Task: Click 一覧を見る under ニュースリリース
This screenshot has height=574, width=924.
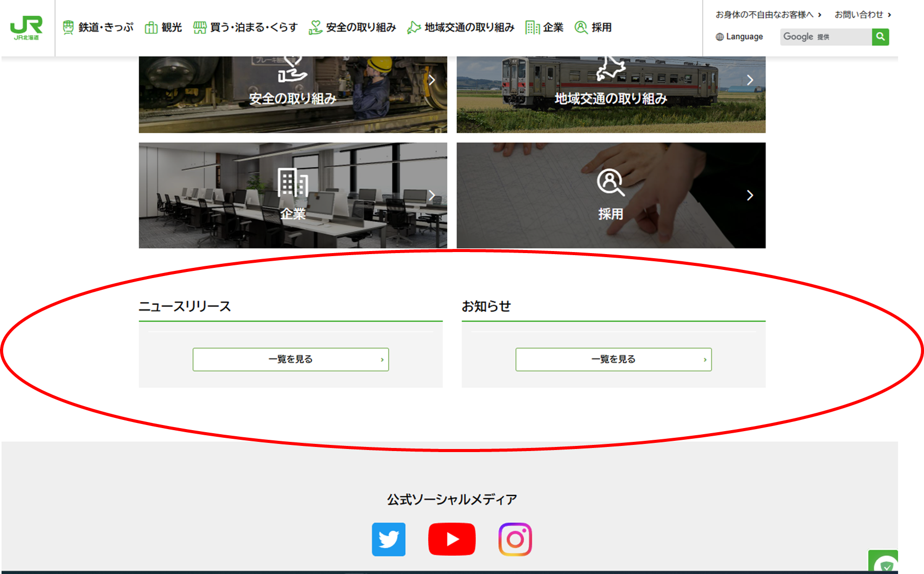Action: pyautogui.click(x=290, y=359)
